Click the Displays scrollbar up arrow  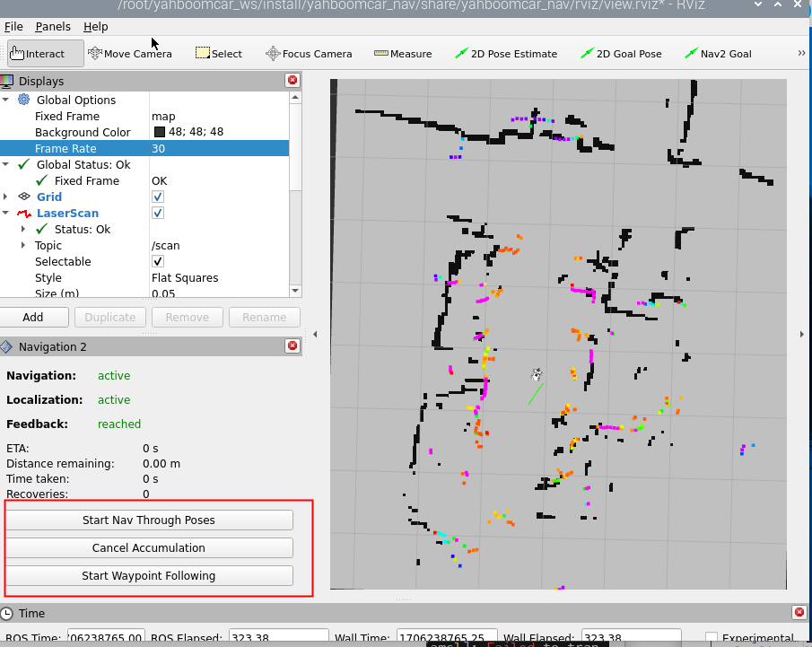coord(295,98)
